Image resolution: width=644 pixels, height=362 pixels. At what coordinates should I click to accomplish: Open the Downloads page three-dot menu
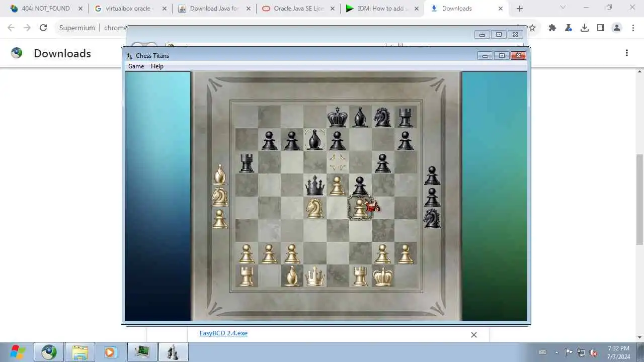pyautogui.click(x=627, y=53)
